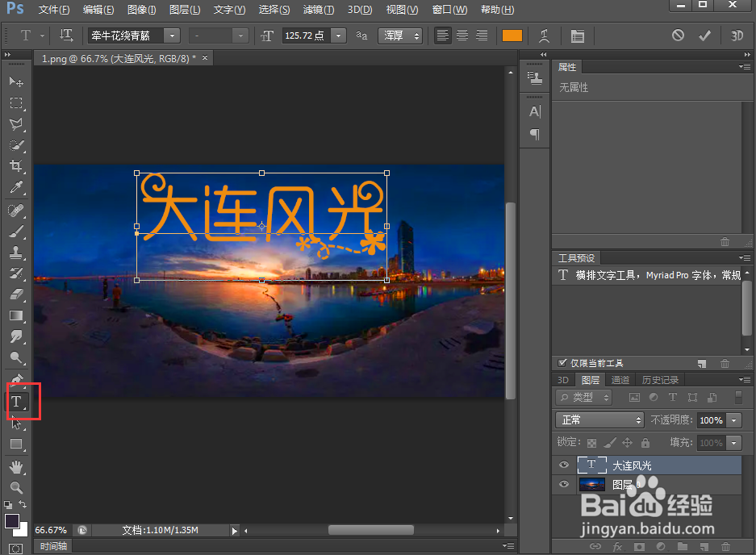Open the Character panel icon
The height and width of the screenshot is (555, 756).
pos(535,112)
